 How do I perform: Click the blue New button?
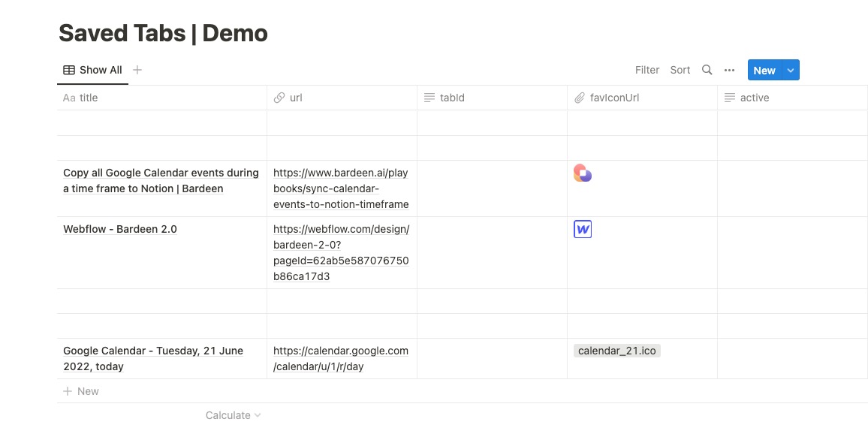tap(764, 71)
